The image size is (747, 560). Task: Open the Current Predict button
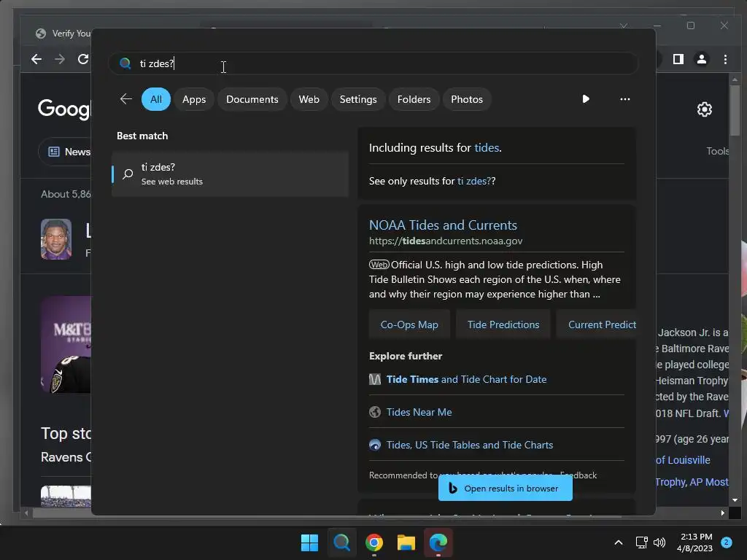click(597, 324)
